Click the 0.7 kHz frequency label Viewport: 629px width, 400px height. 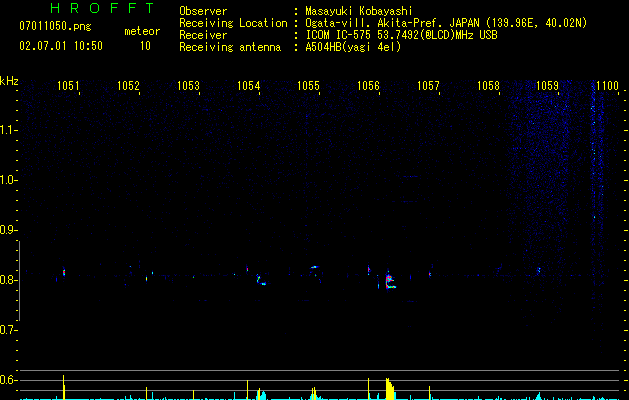(8, 330)
